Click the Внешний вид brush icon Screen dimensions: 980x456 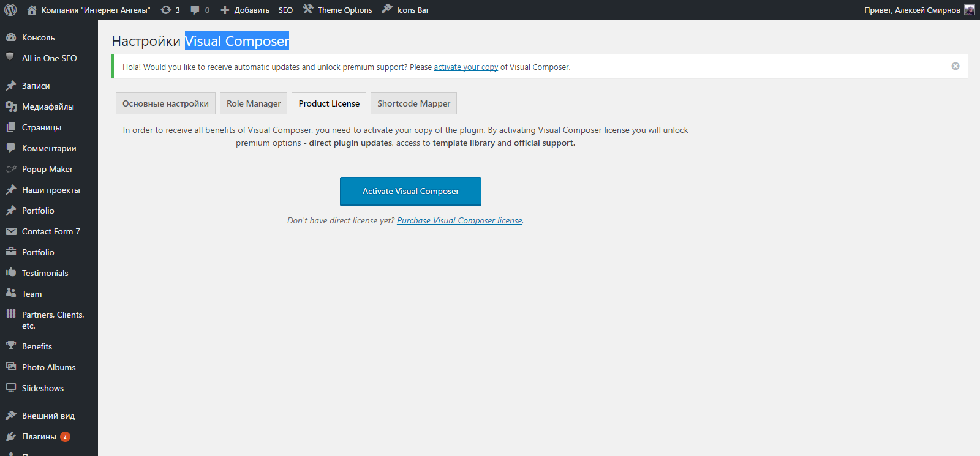click(x=11, y=416)
